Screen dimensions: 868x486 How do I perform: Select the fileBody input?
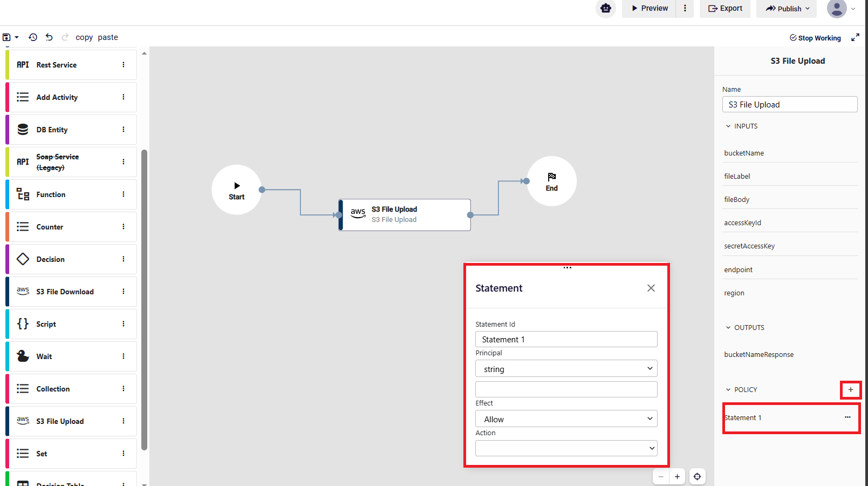click(790, 200)
